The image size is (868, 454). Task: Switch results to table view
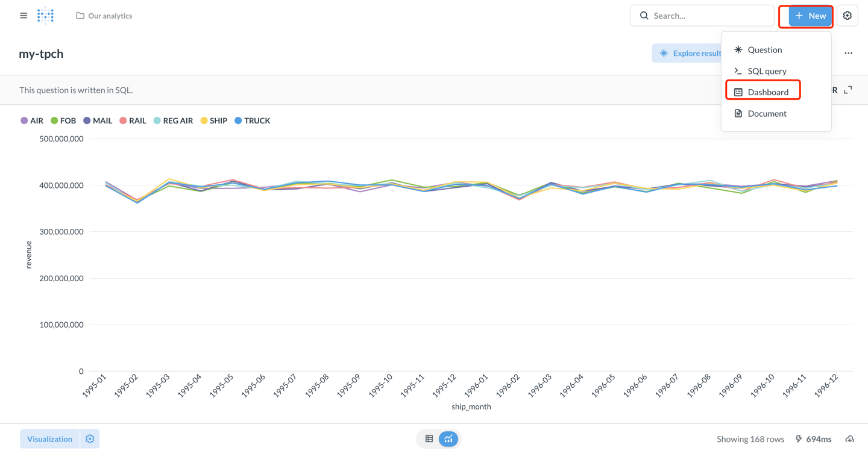(x=429, y=438)
